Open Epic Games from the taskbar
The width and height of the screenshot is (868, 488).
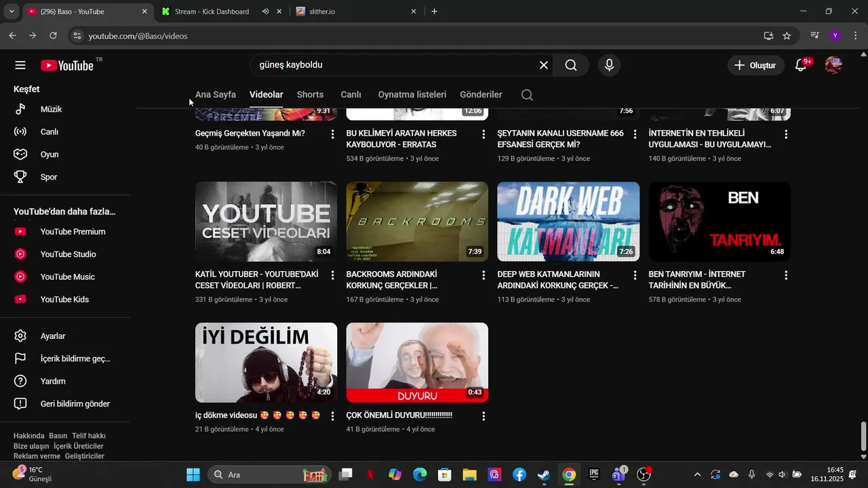pyautogui.click(x=594, y=474)
